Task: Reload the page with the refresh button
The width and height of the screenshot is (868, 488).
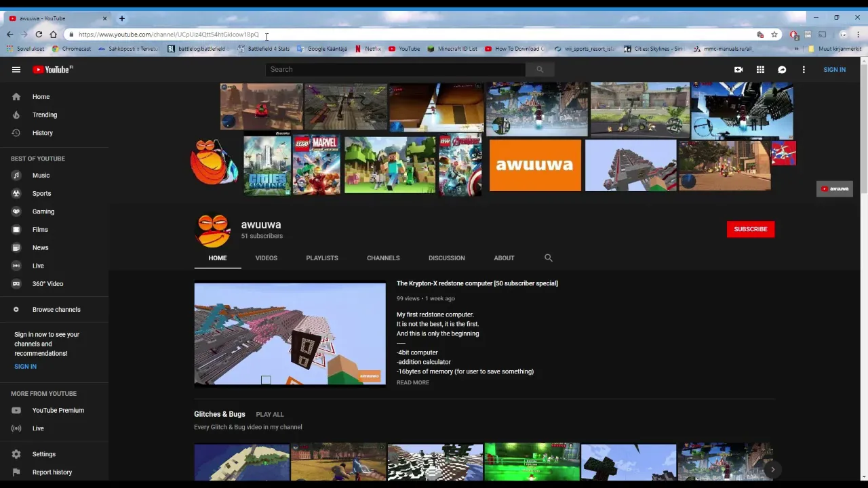Action: 39,35
